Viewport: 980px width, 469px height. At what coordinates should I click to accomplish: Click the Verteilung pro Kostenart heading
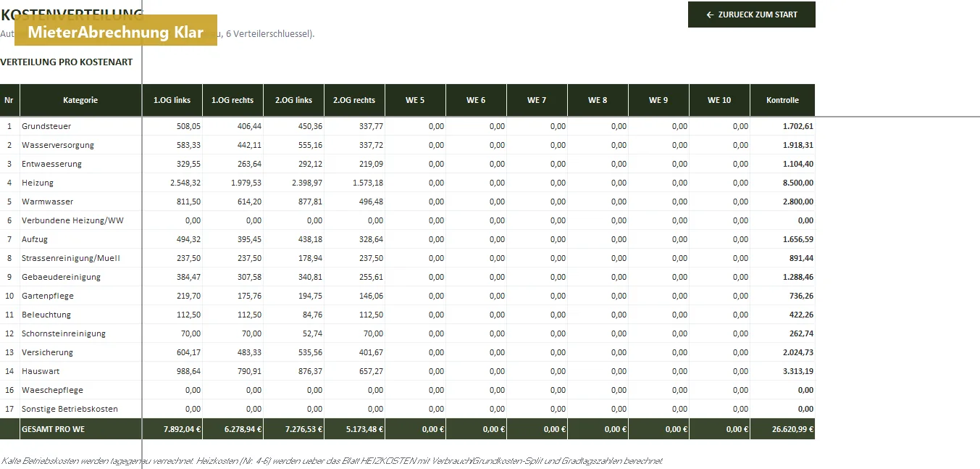pyautogui.click(x=67, y=62)
